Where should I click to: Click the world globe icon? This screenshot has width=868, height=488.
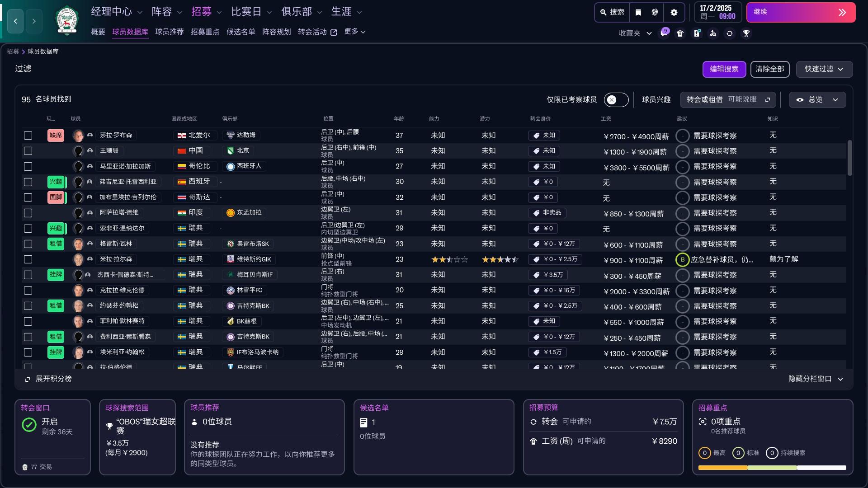pos(655,12)
